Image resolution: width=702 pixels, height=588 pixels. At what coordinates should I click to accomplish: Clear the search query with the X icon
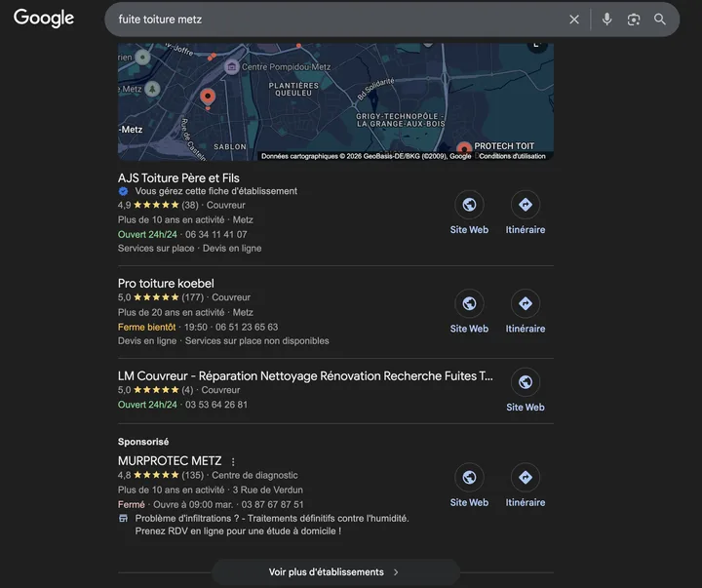[x=574, y=20]
